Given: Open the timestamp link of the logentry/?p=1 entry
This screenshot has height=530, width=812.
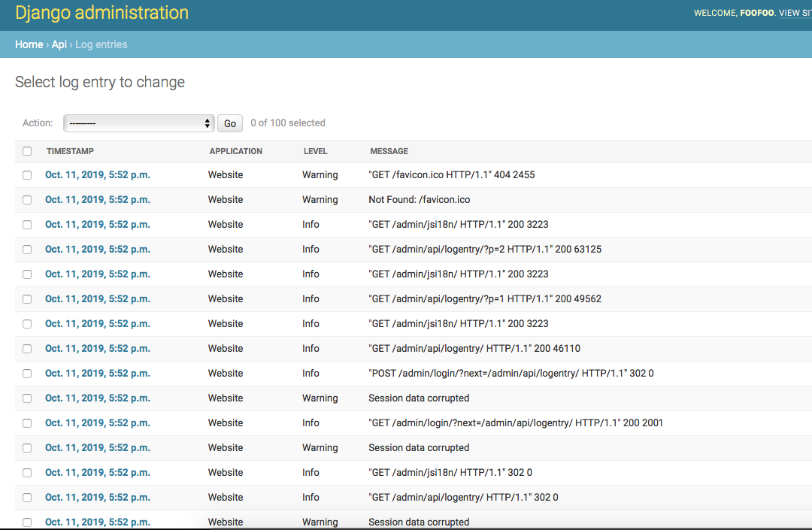Looking at the screenshot, I should point(97,299).
